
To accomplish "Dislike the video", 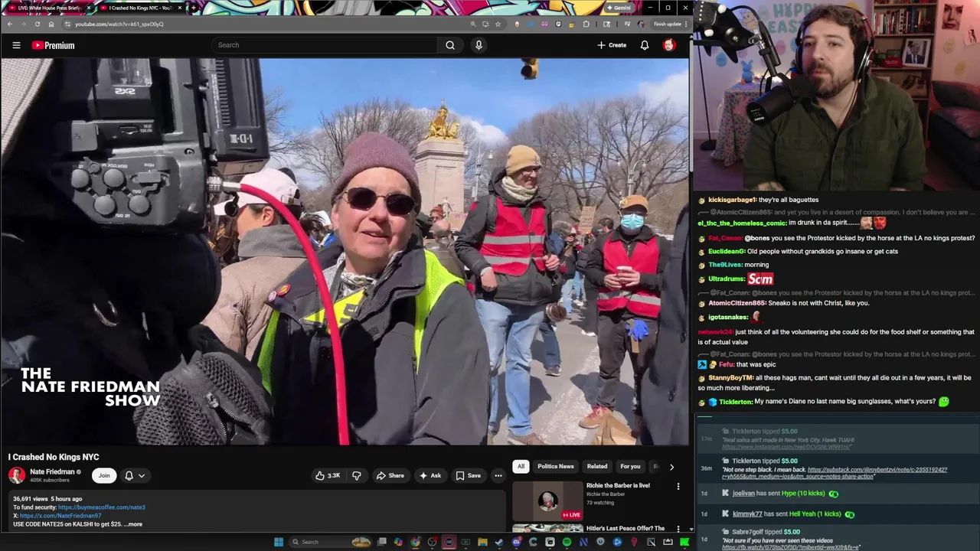I will tap(356, 475).
